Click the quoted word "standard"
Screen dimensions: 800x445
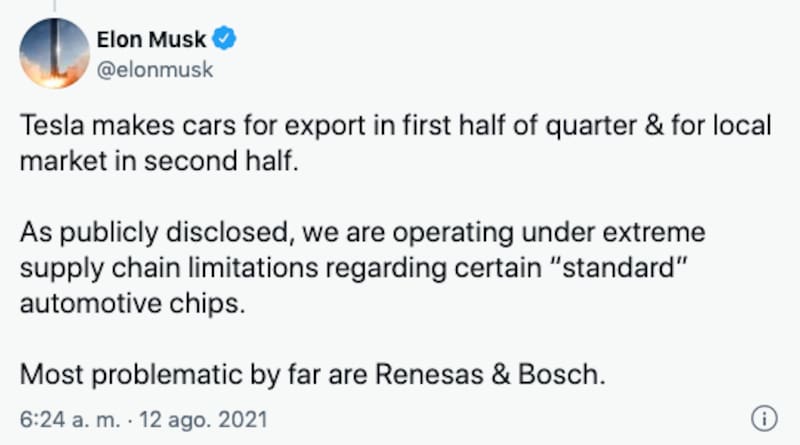click(x=621, y=267)
